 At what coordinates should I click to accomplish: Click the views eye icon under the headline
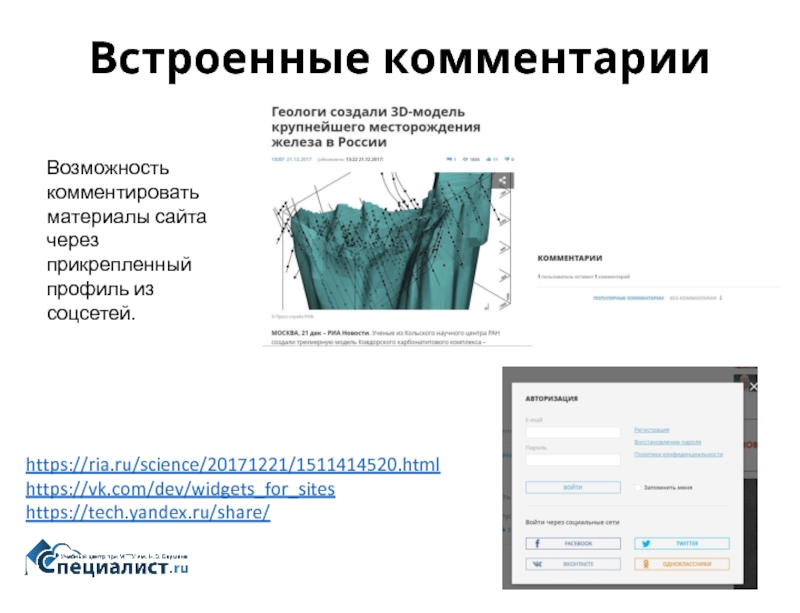click(x=465, y=159)
